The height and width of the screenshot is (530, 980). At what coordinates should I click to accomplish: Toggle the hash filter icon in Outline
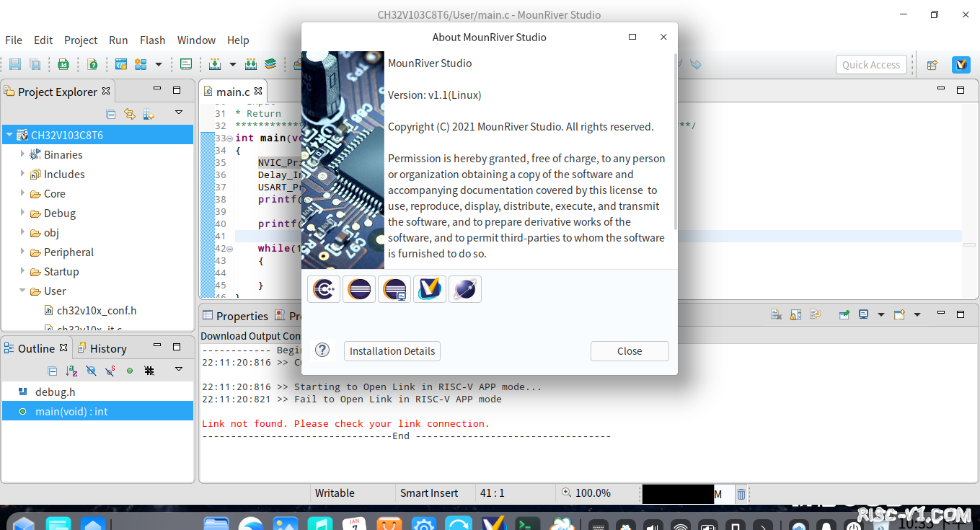click(x=149, y=371)
